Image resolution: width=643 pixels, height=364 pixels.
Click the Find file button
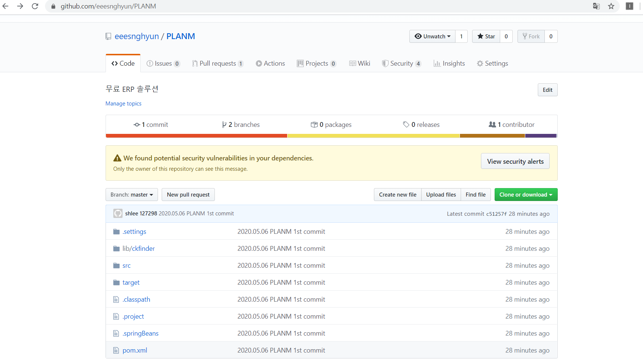[x=475, y=195]
